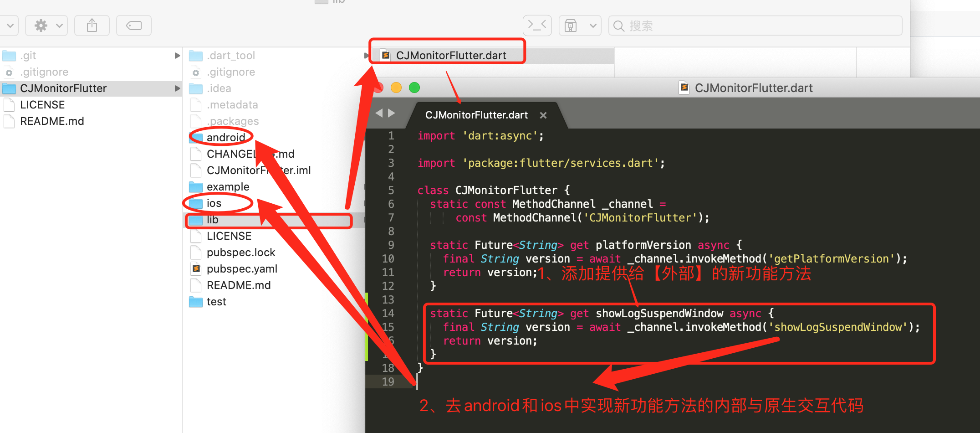Click the ios folder icon

tap(196, 203)
